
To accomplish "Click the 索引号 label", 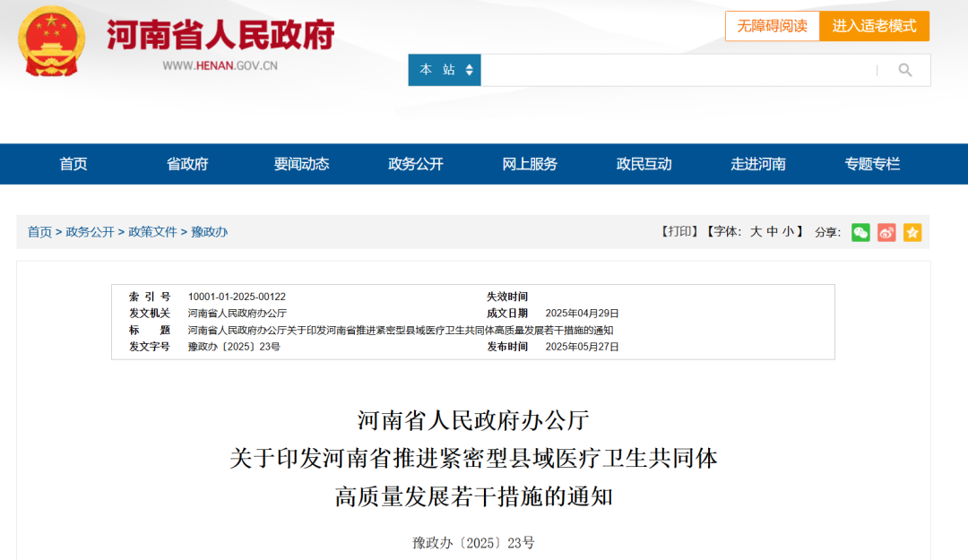I will point(150,297).
